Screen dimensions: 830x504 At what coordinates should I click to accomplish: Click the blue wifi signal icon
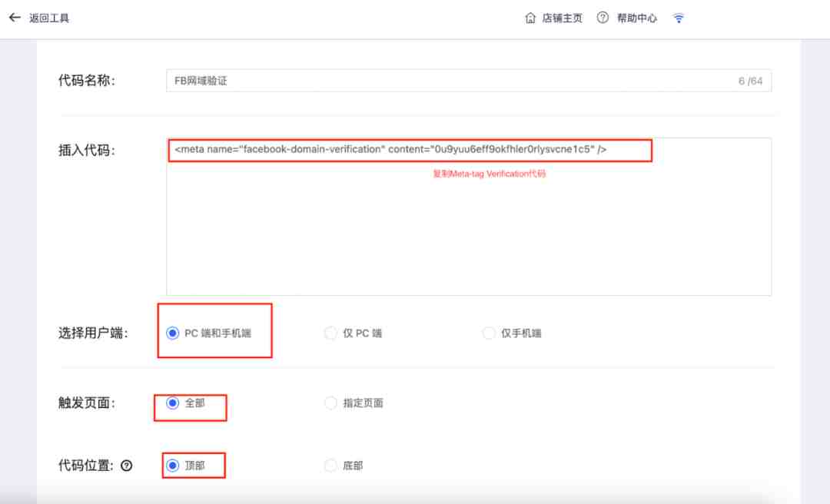pos(679,18)
